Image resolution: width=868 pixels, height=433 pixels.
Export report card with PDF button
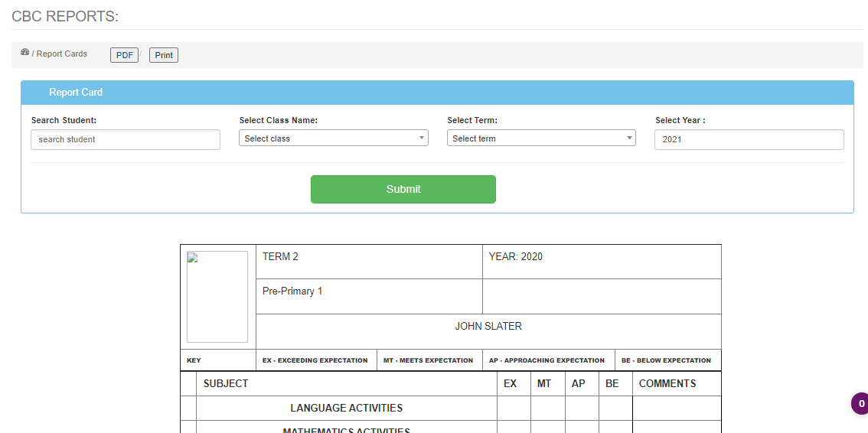tap(124, 55)
